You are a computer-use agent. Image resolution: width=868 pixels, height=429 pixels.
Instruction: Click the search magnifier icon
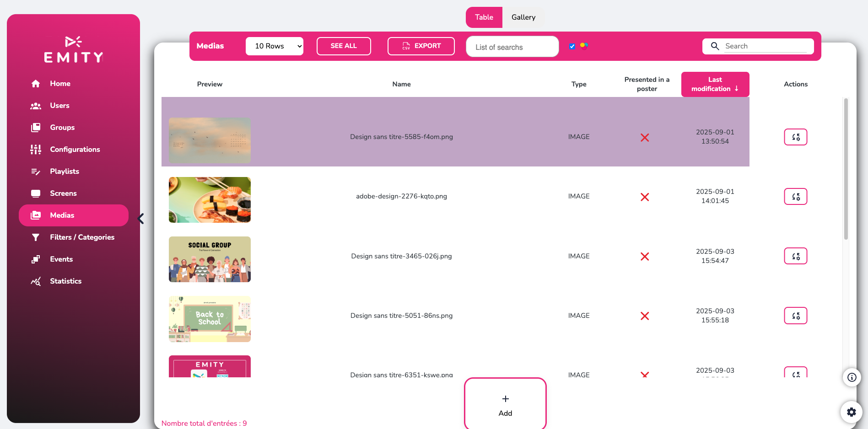click(x=715, y=46)
